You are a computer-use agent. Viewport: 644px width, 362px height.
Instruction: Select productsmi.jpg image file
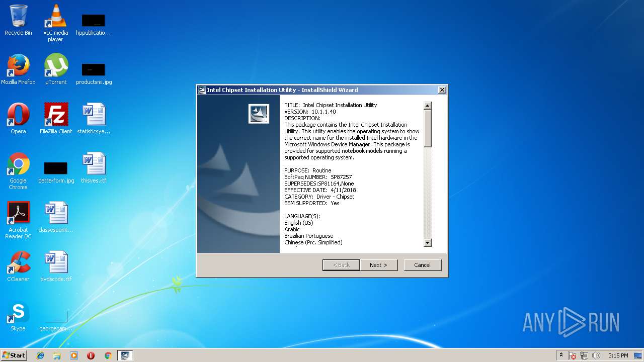94,73
